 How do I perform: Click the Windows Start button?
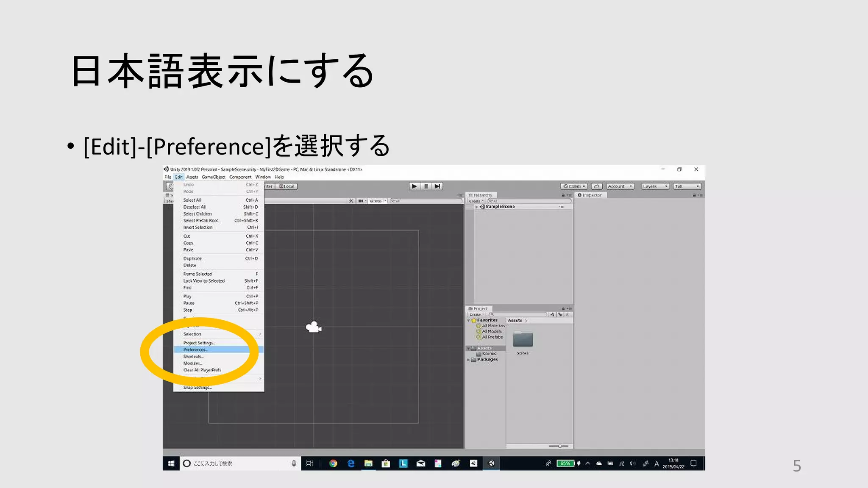[x=171, y=463]
